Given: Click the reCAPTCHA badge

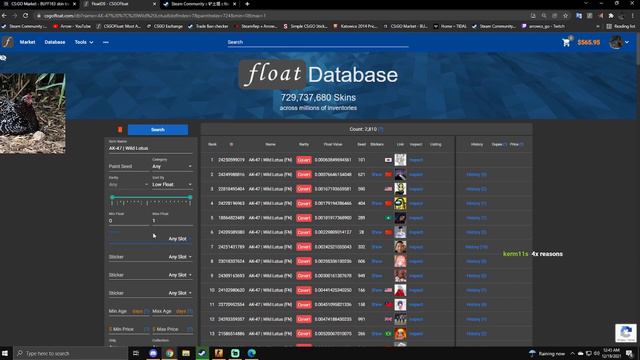Looking at the screenshot, I should 626,333.
